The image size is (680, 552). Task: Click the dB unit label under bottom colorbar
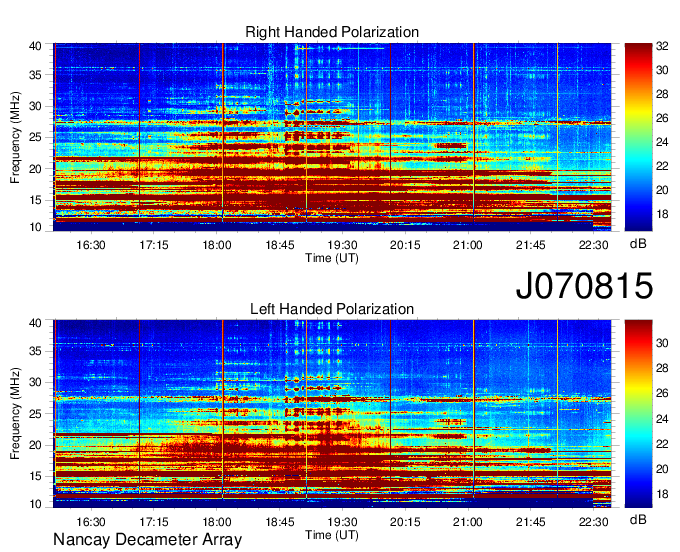638,520
